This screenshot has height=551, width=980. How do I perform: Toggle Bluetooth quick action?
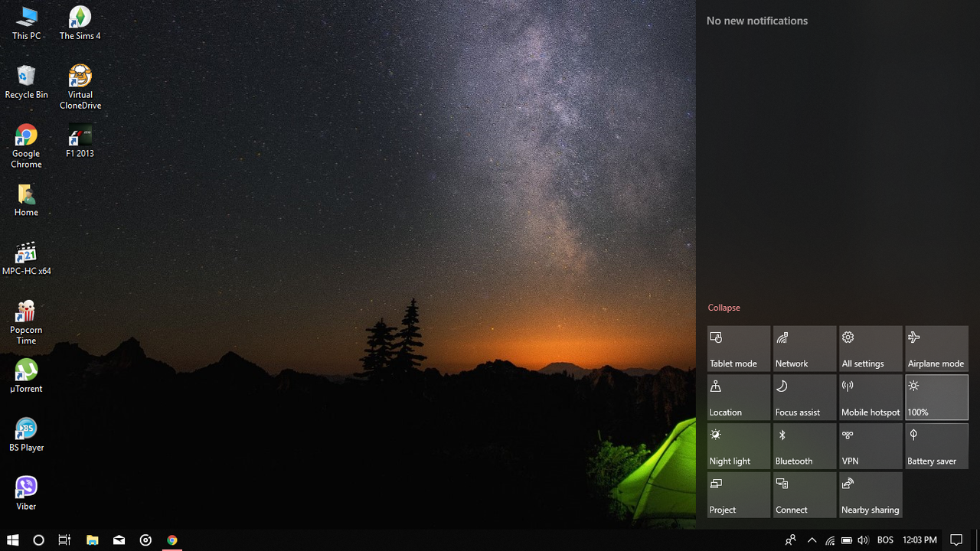coord(805,446)
